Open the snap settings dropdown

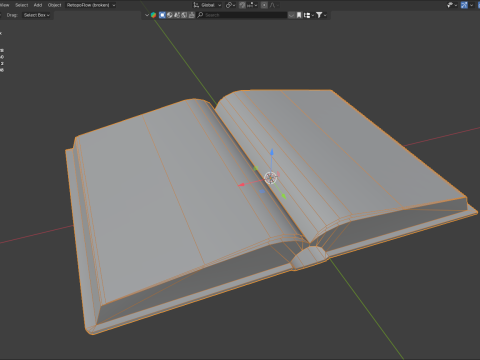pyautogui.click(x=252, y=5)
